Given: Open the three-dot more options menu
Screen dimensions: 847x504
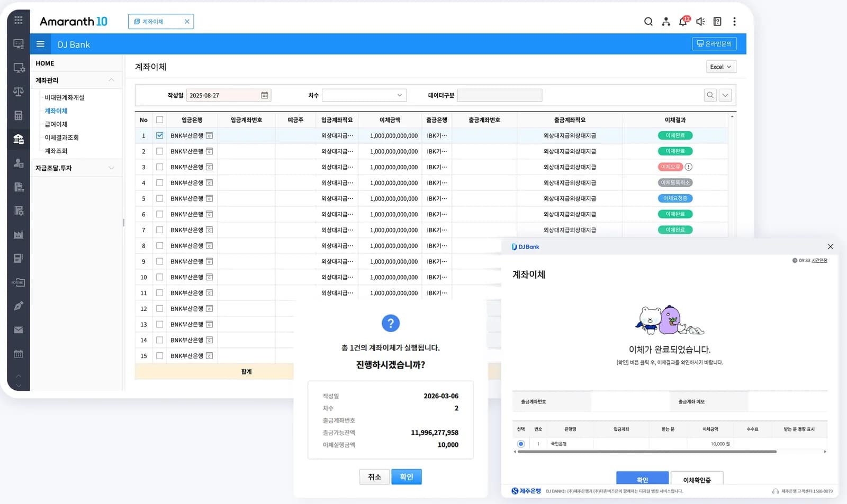Looking at the screenshot, I should [x=734, y=22].
